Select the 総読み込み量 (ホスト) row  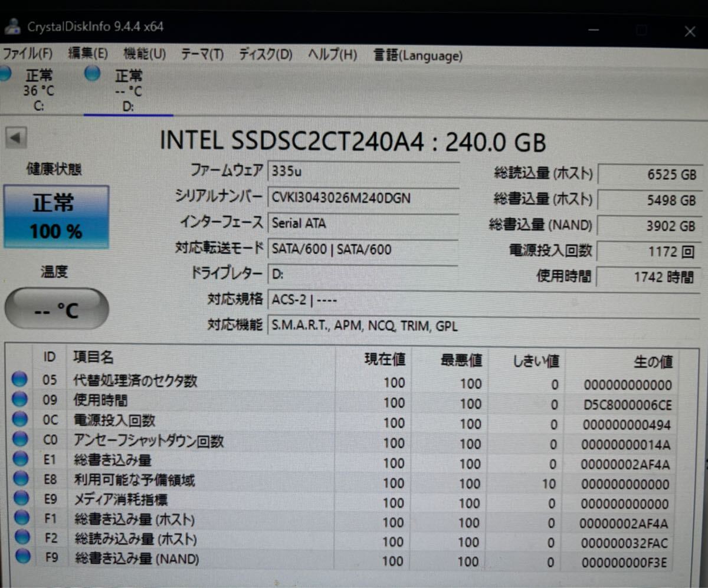tap(136, 539)
